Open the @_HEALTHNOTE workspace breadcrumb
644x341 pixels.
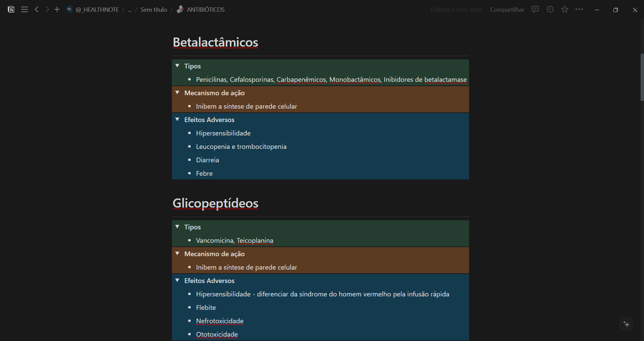click(93, 9)
